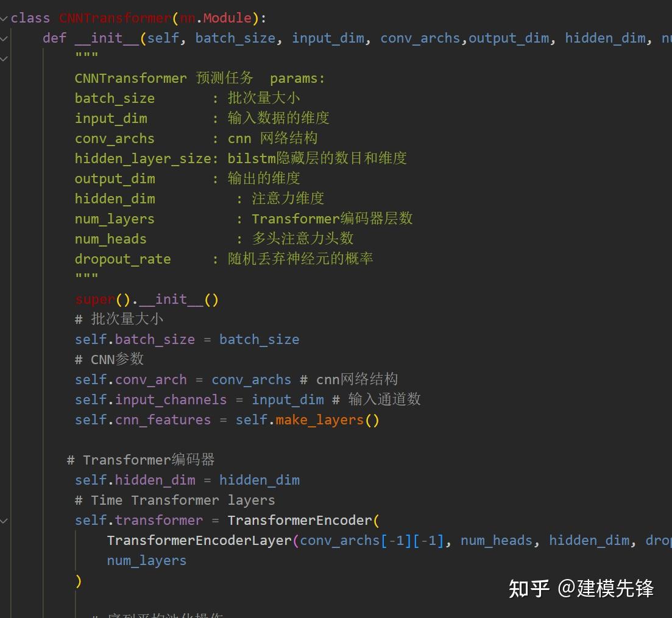
Task: Click the Zhihu @建模先锋 watermark
Action: pyautogui.click(x=581, y=589)
